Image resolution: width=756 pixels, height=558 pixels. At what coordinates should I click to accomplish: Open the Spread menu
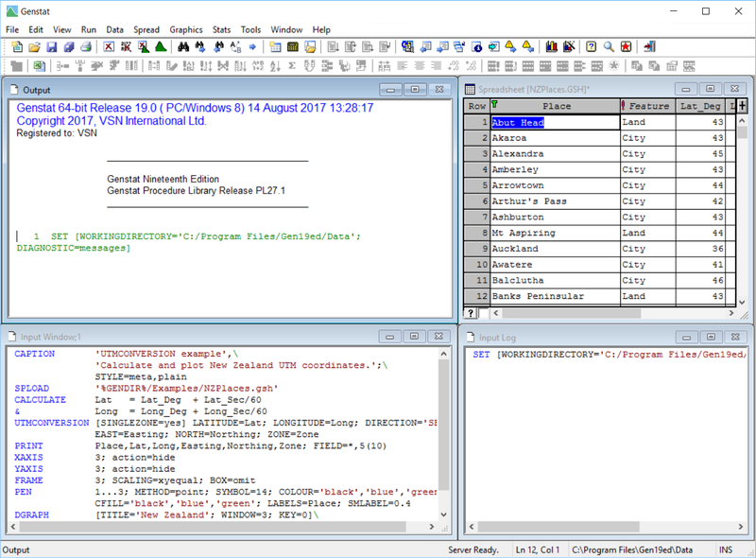click(146, 29)
